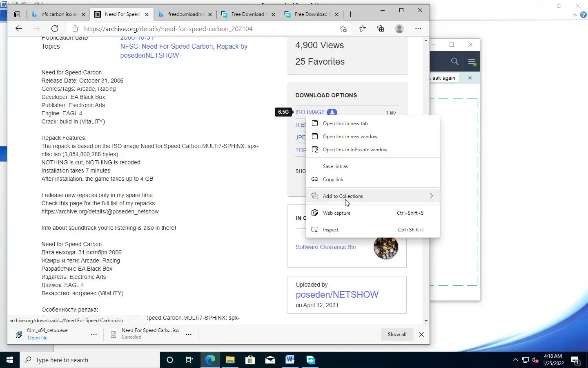
Task: Open the notification center icon
Action: 575,360
